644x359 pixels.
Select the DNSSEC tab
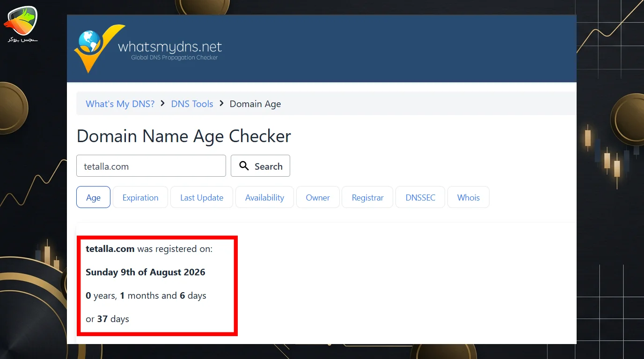click(420, 197)
